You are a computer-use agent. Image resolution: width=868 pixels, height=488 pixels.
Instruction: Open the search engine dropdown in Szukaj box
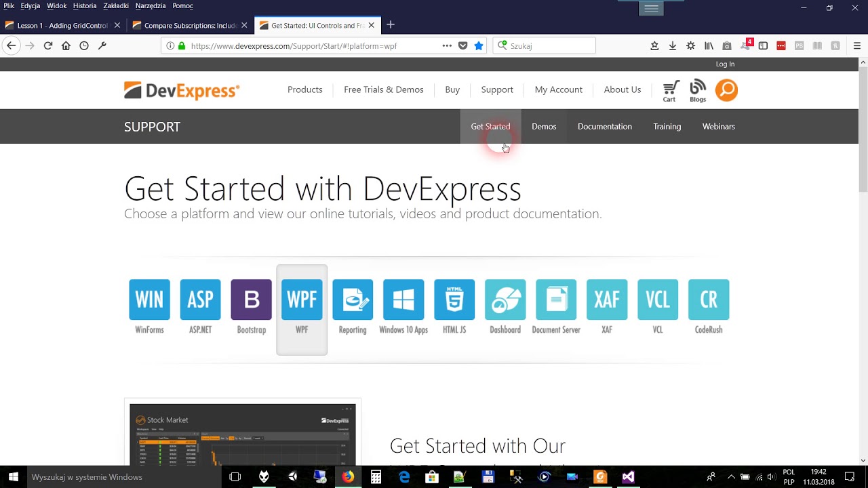point(502,46)
